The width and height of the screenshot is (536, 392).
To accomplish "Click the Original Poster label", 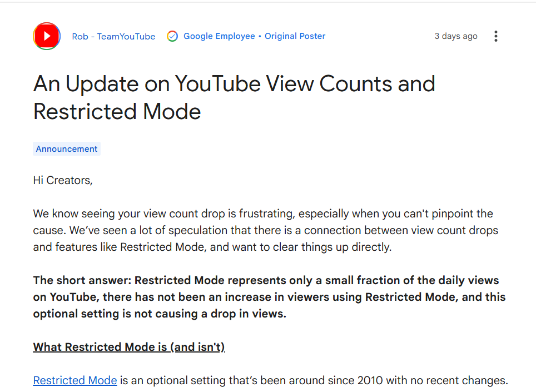I will (x=295, y=36).
